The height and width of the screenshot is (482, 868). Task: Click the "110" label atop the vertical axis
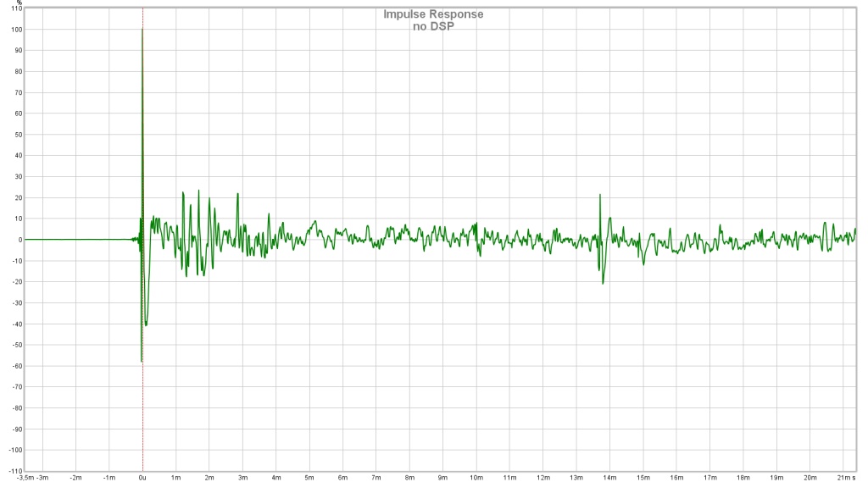pyautogui.click(x=14, y=8)
